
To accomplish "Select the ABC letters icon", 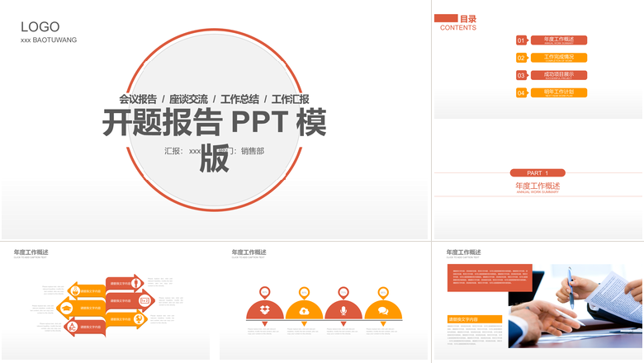I will tap(73, 327).
